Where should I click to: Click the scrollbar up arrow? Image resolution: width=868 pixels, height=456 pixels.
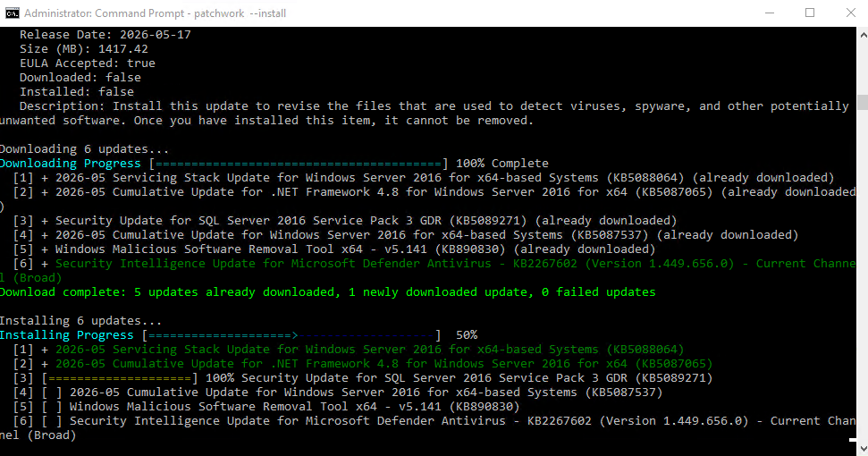[x=863, y=34]
